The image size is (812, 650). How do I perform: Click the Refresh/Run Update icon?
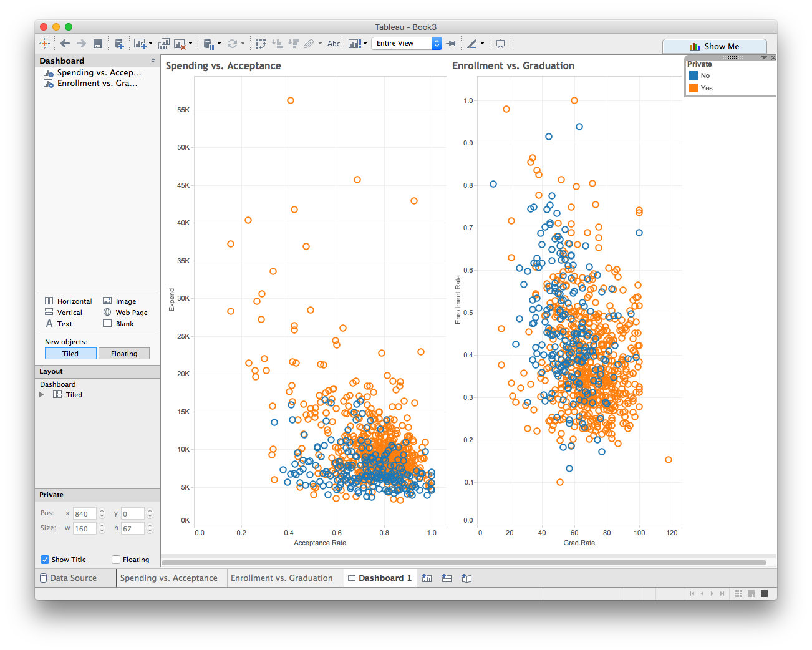232,44
